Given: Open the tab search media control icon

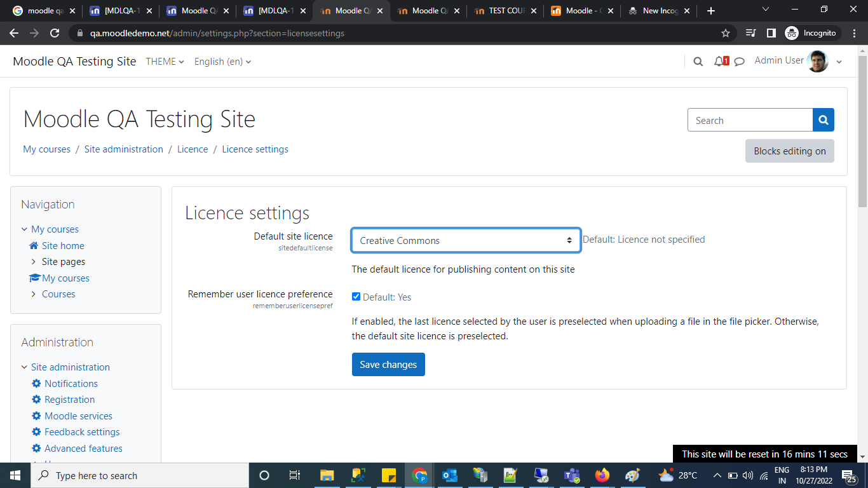Looking at the screenshot, I should tap(751, 33).
